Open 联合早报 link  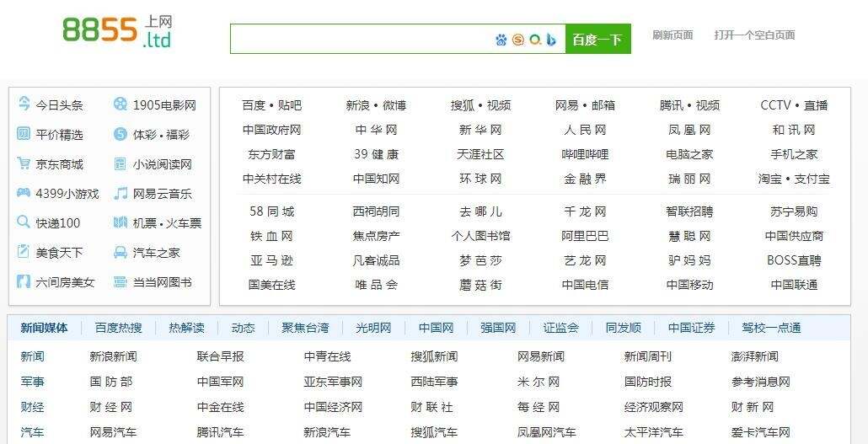(220, 356)
